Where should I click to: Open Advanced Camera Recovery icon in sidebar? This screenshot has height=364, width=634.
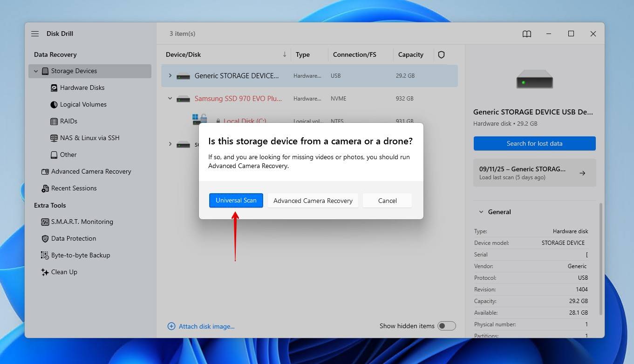tap(45, 172)
